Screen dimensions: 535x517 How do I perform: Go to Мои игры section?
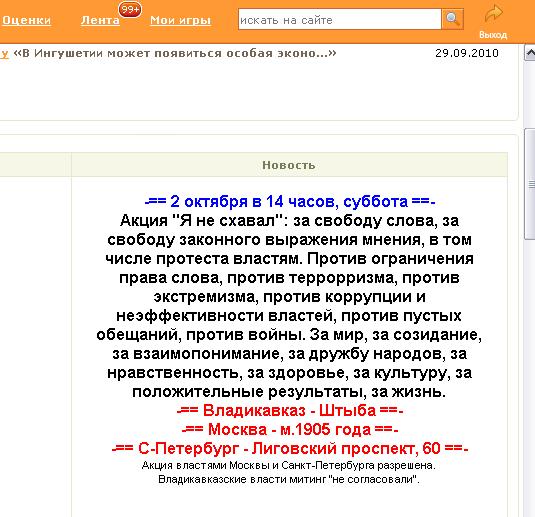coord(180,20)
